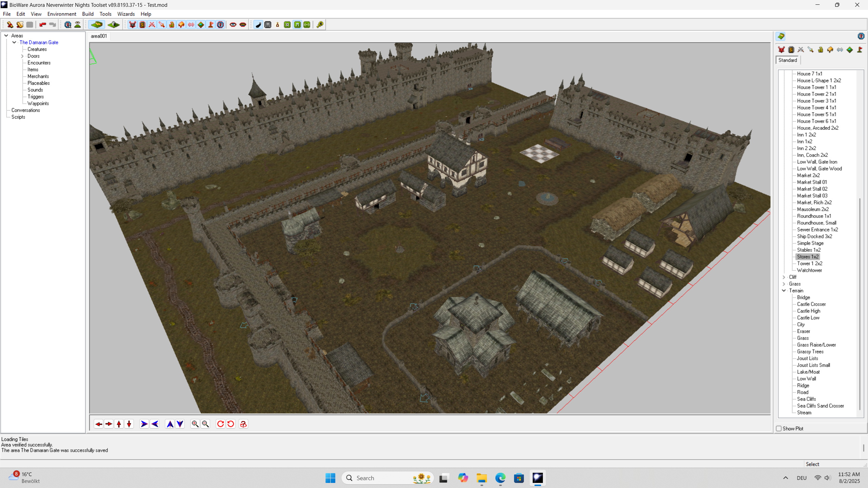
Task: Click the terrain palette icon above Standard
Action: pyautogui.click(x=781, y=36)
